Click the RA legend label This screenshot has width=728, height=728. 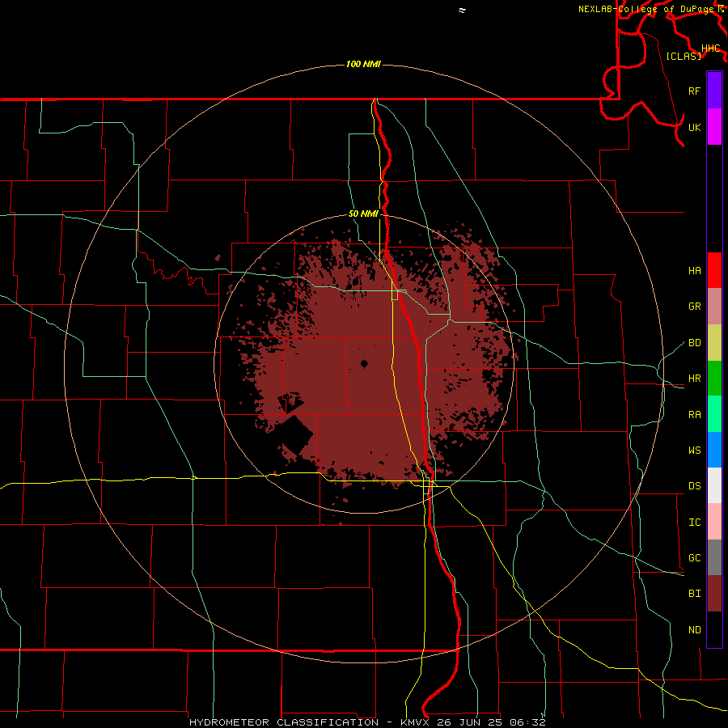(694, 415)
